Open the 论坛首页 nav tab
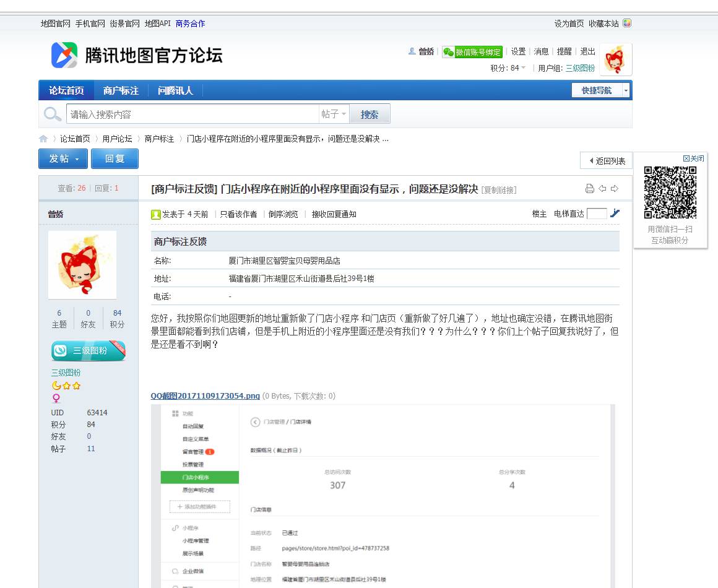 (66, 90)
